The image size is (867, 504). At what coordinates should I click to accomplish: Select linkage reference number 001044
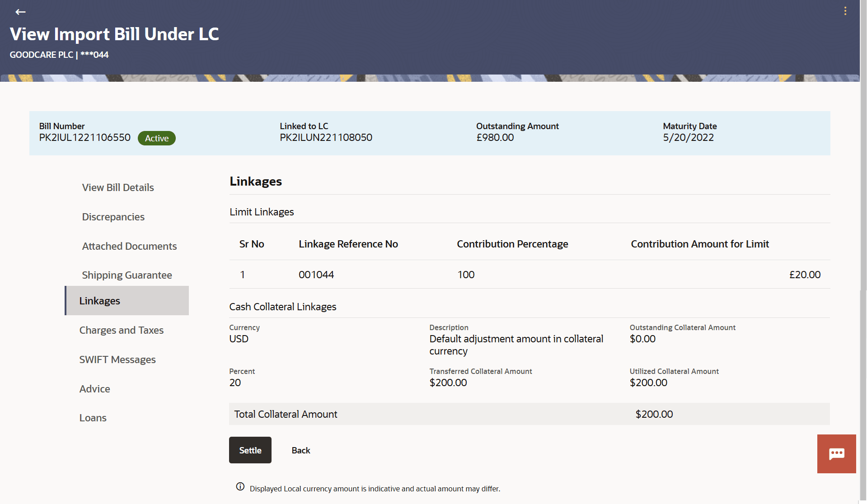[316, 274]
